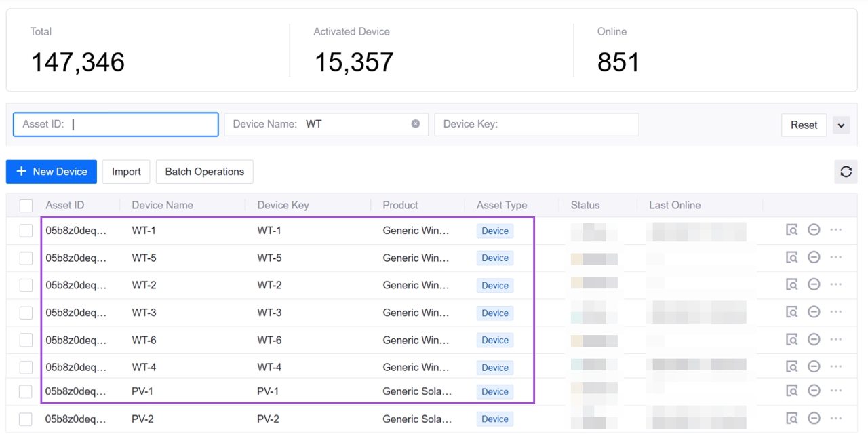Click the Status column header

tap(585, 205)
